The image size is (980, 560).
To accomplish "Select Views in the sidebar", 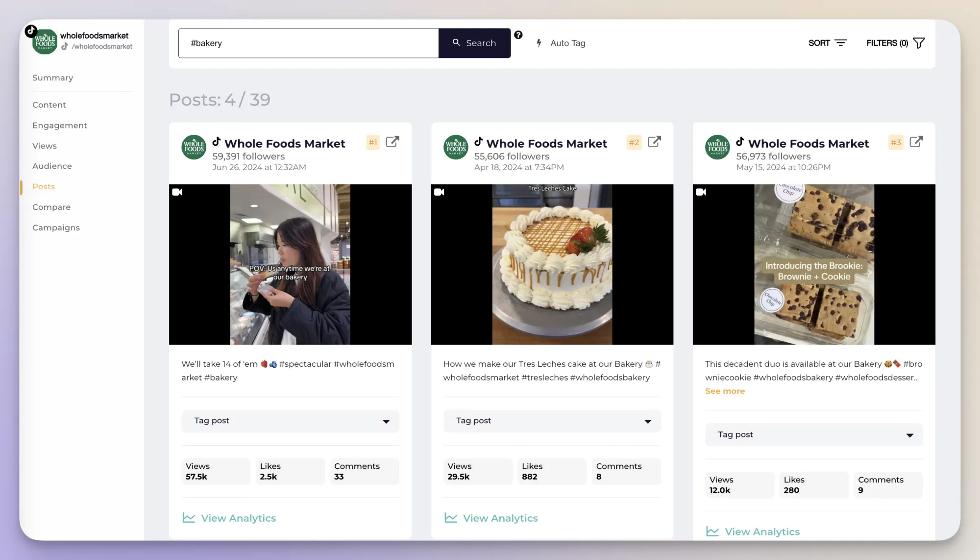I will tap(45, 146).
